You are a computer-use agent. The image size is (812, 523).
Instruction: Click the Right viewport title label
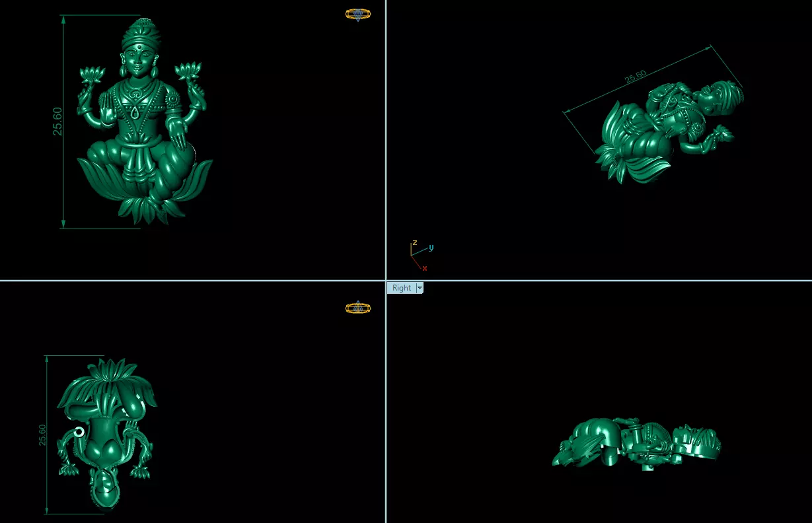pyautogui.click(x=402, y=288)
